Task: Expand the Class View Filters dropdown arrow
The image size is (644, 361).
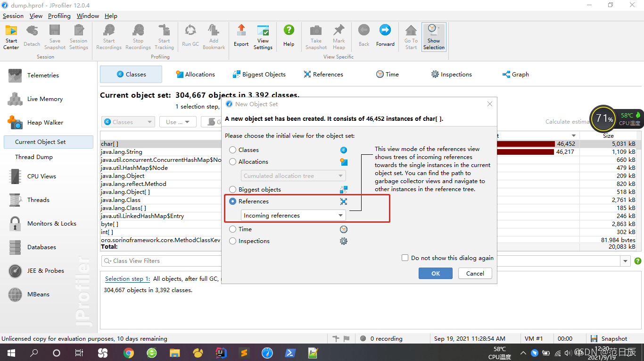Action: pos(626,260)
